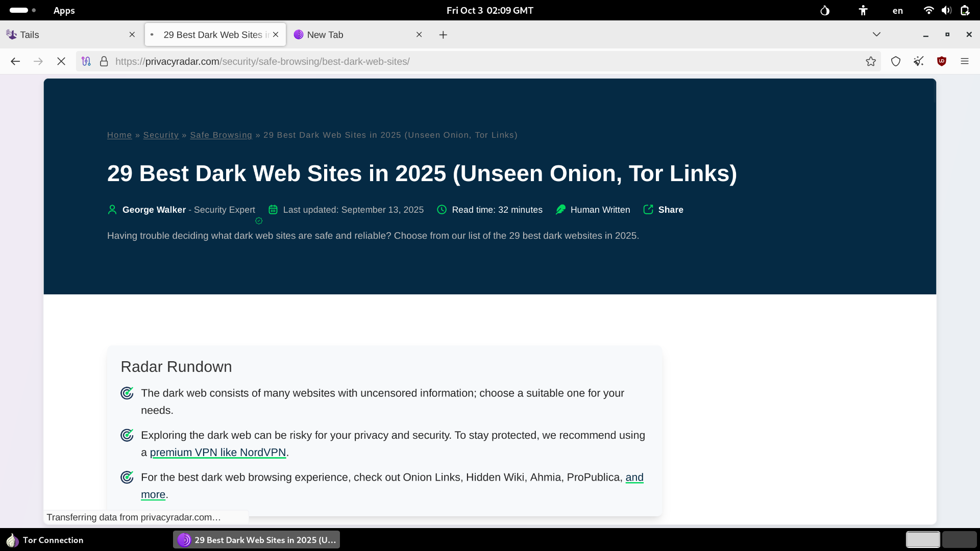
Task: Open the Apps menu
Action: [x=64, y=10]
